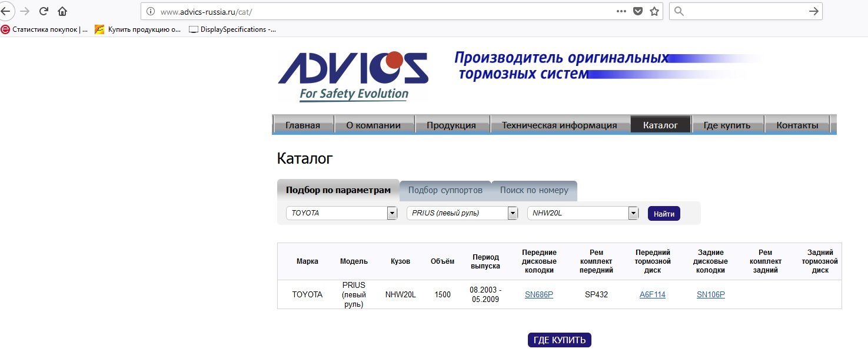
Task: Open the Техническая информация menu item
Action: [x=559, y=125]
